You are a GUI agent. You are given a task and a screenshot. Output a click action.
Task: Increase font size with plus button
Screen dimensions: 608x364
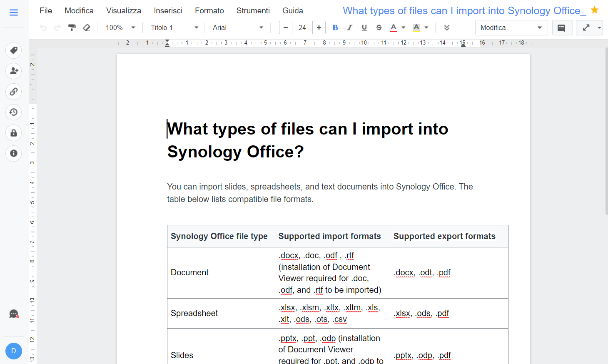[319, 27]
